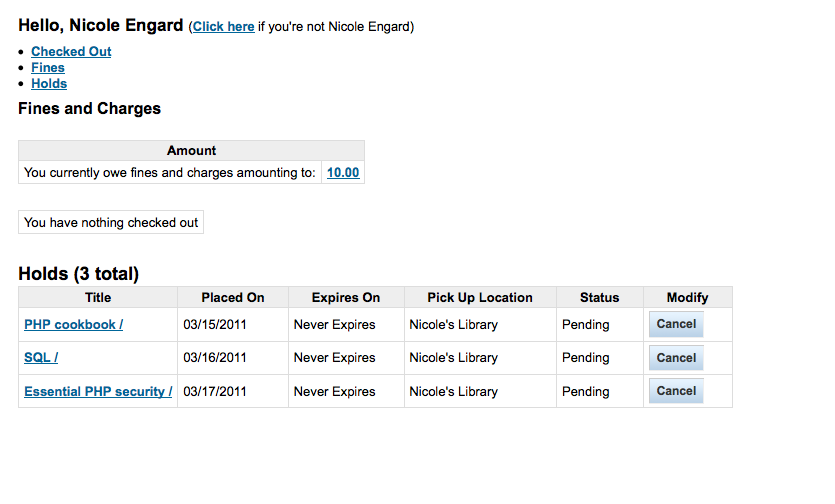Image resolution: width=835 pixels, height=504 pixels.
Task: Cancel the PHP cookbook hold
Action: click(x=676, y=324)
